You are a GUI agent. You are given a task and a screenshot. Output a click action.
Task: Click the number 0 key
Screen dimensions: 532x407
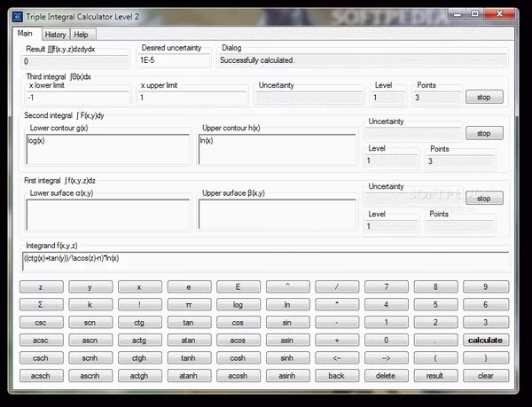point(386,340)
